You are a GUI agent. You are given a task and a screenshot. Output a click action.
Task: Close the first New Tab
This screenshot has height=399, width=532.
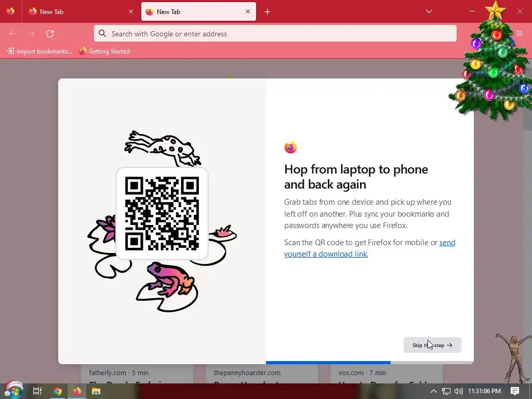click(x=131, y=11)
